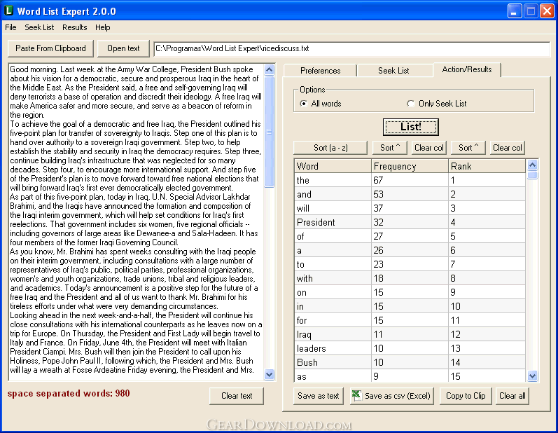Viewport: 558px width, 433px height.
Task: Click the text pane scrollbar thumb
Action: coord(269,132)
